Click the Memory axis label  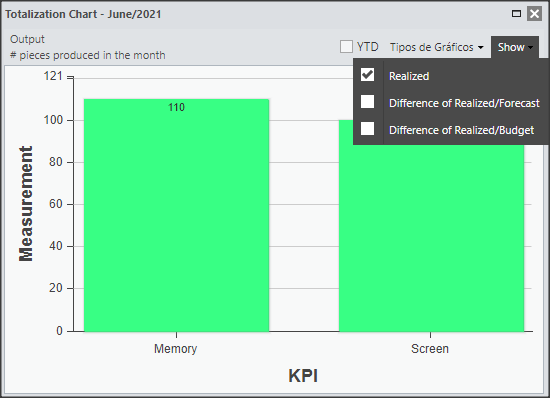pos(175,349)
